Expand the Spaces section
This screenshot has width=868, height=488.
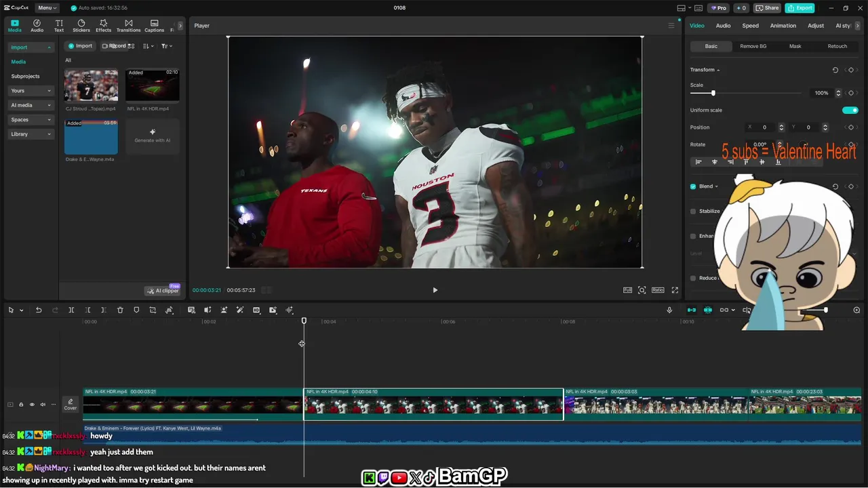[31, 120]
